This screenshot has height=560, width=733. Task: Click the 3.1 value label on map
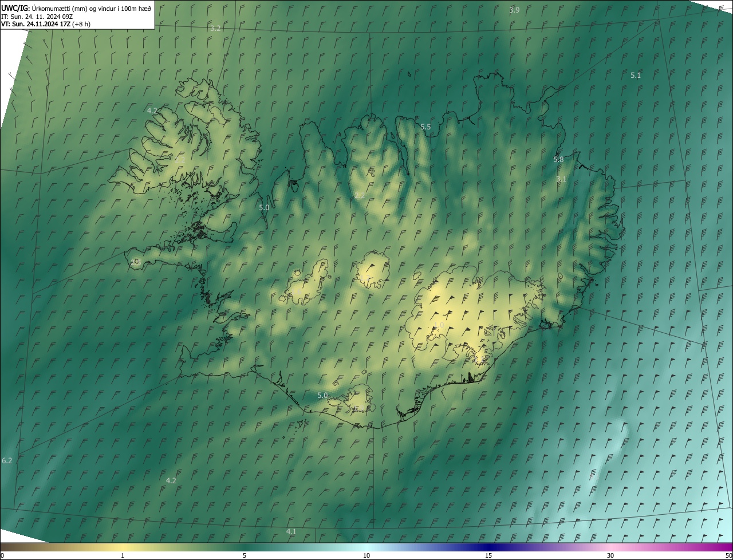(561, 179)
